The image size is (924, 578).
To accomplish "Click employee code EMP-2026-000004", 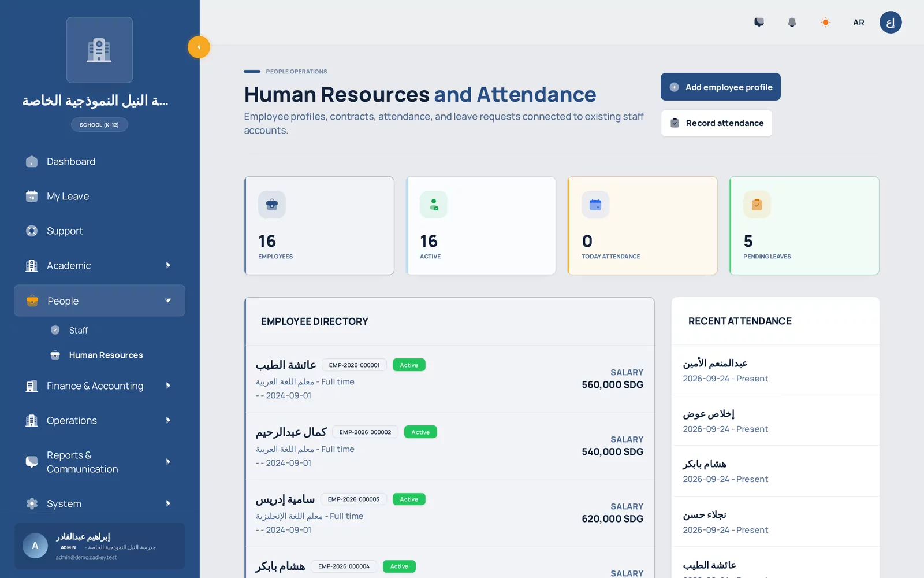I will click(x=344, y=566).
